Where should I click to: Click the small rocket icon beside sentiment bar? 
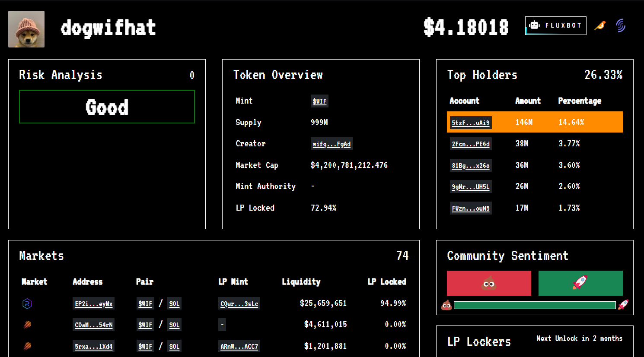[x=623, y=305]
